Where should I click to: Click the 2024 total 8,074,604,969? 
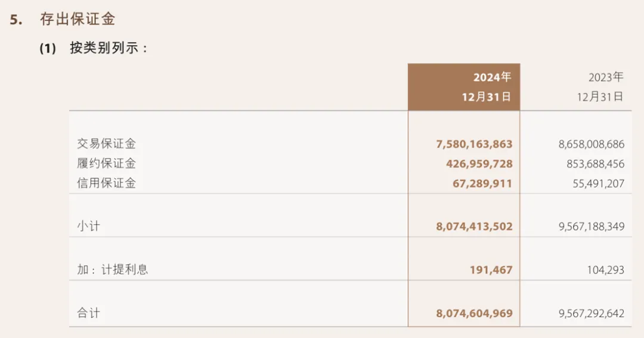pos(474,313)
